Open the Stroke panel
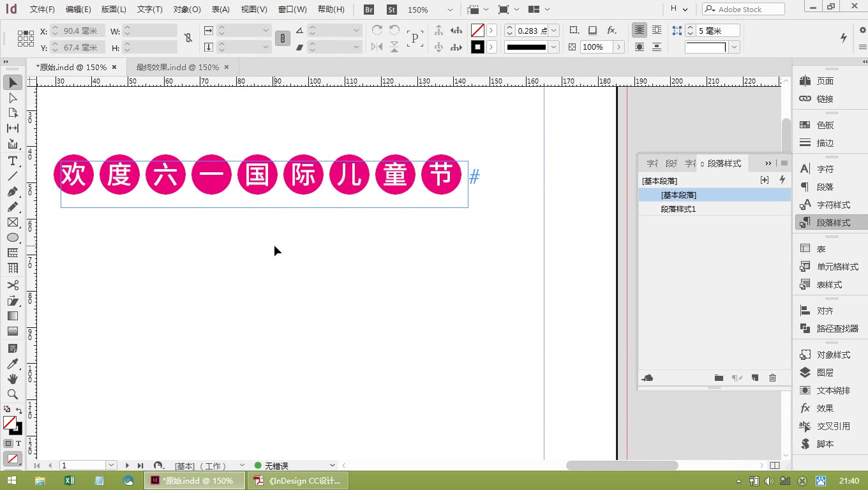This screenshot has height=490, width=868. pos(826,143)
